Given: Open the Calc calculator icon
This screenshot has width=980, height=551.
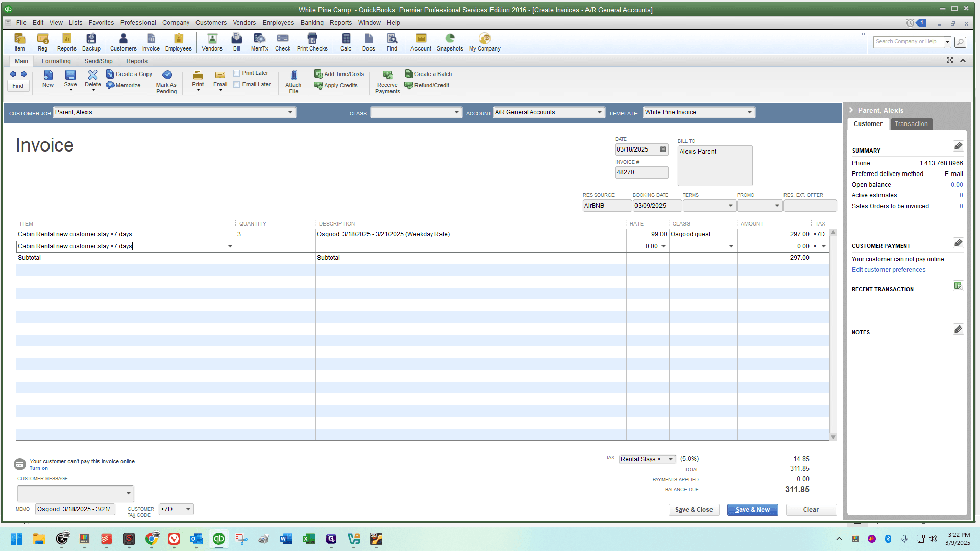Looking at the screenshot, I should click(346, 42).
